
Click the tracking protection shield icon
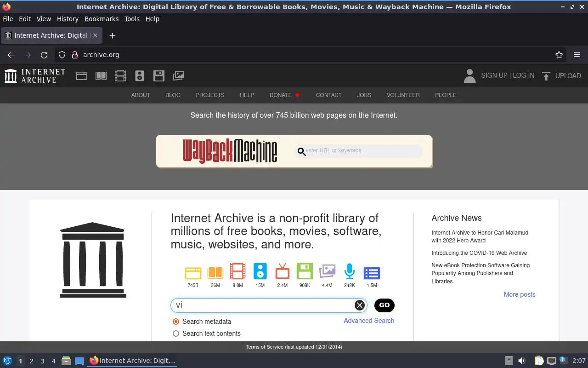[x=62, y=55]
